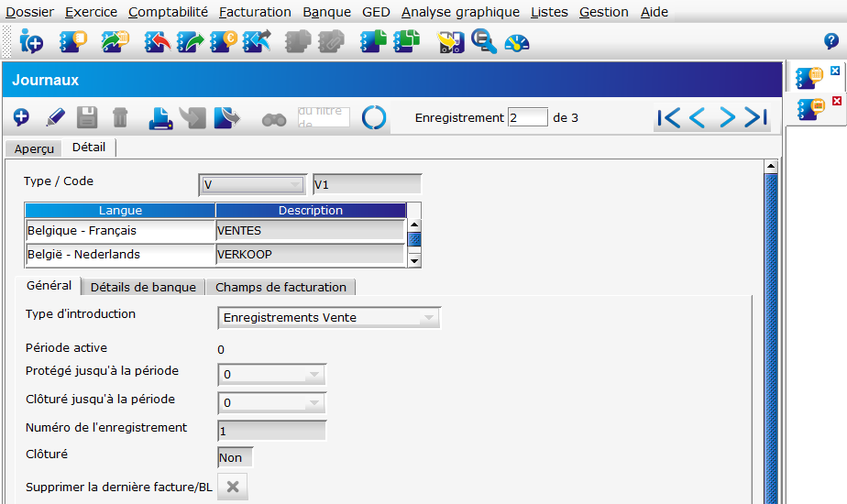Viewport: 847px width, 504px height.
Task: Open the Type dropdown showing V
Action: [x=252, y=185]
